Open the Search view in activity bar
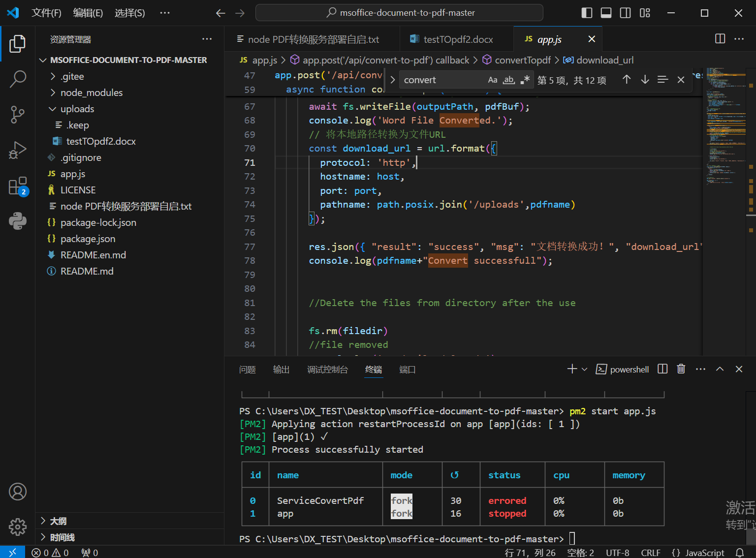This screenshot has height=558, width=756. click(18, 79)
